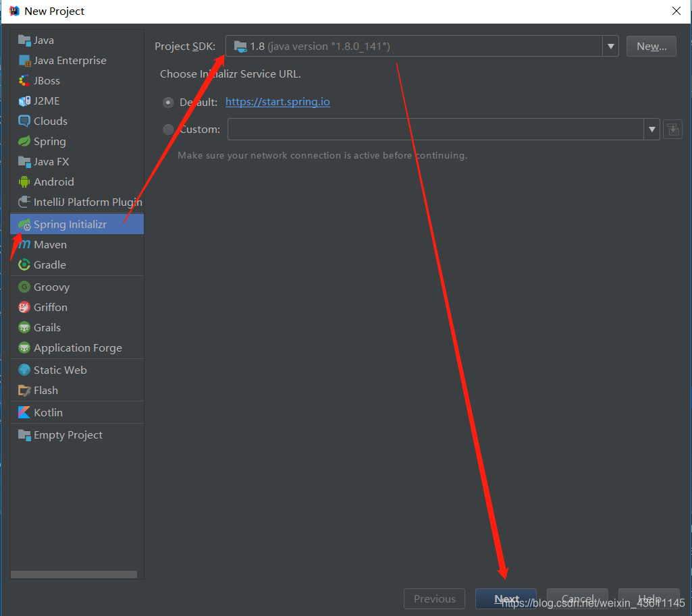Open the https://start.spring.io link
The height and width of the screenshot is (616, 692).
(277, 102)
